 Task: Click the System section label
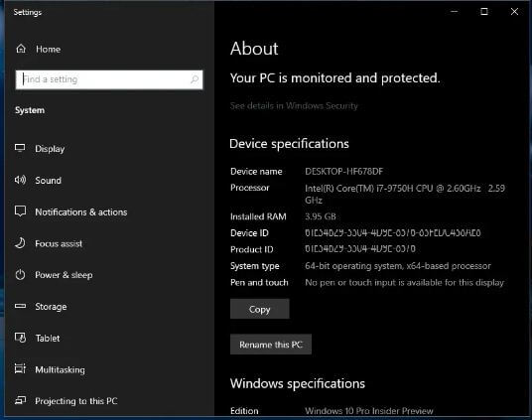(x=30, y=110)
